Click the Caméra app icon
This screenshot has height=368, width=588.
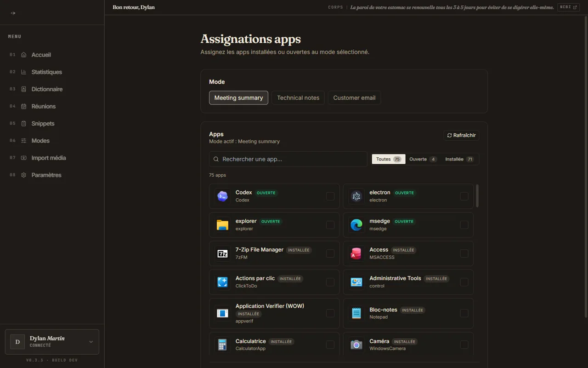[356, 345]
